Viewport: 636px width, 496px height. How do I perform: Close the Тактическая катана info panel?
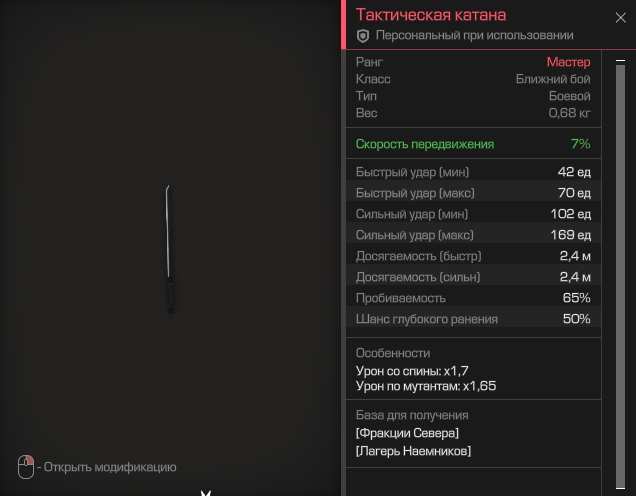point(620,17)
